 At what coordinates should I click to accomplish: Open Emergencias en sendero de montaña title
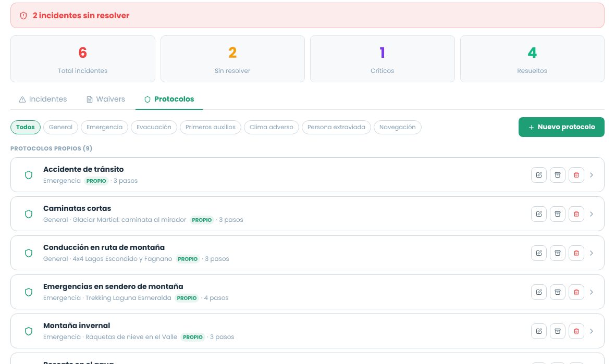(x=113, y=286)
